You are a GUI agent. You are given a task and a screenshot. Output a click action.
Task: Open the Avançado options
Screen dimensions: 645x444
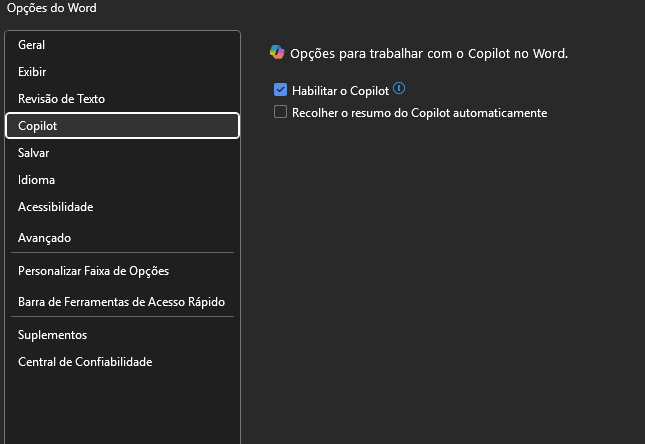pos(122,238)
